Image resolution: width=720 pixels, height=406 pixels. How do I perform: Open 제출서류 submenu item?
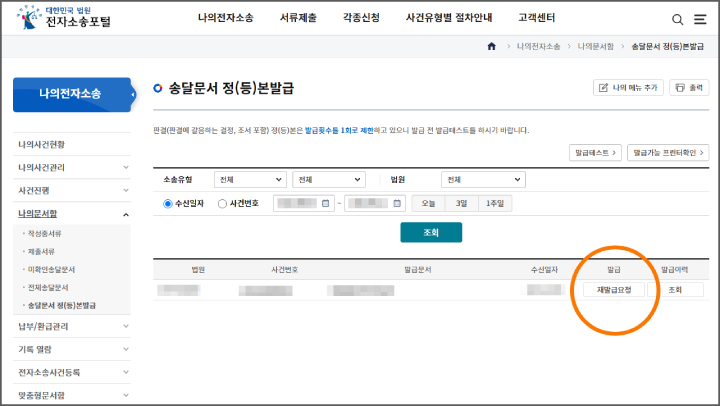click(41, 251)
